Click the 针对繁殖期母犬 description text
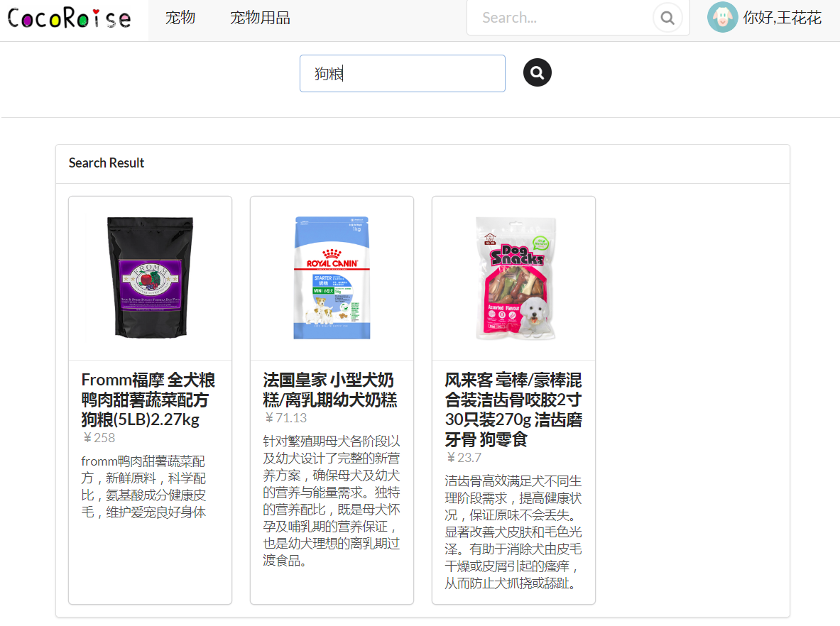Screen dimensions: 840x626 332,500
